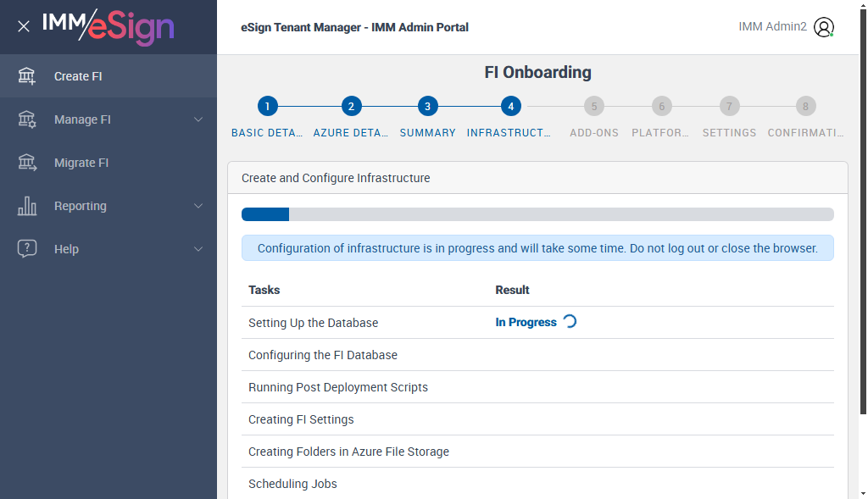Click the In Progress spinner icon
Image resolution: width=868 pixels, height=499 pixels.
[570, 322]
